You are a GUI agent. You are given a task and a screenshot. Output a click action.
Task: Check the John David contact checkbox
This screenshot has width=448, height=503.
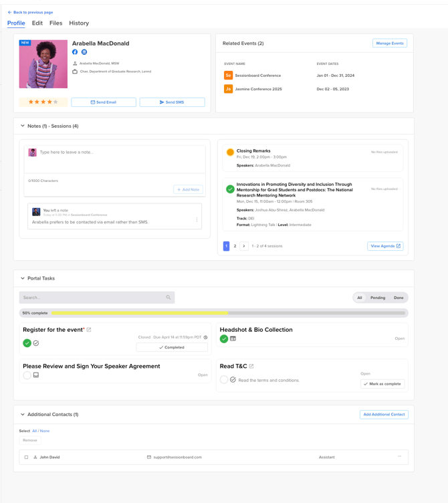(26, 457)
